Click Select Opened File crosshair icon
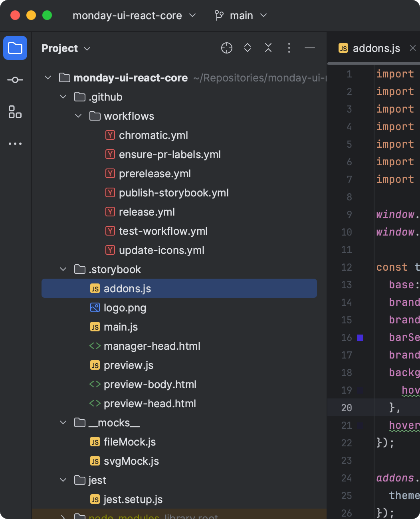Viewport: 420px width, 519px height. [227, 48]
